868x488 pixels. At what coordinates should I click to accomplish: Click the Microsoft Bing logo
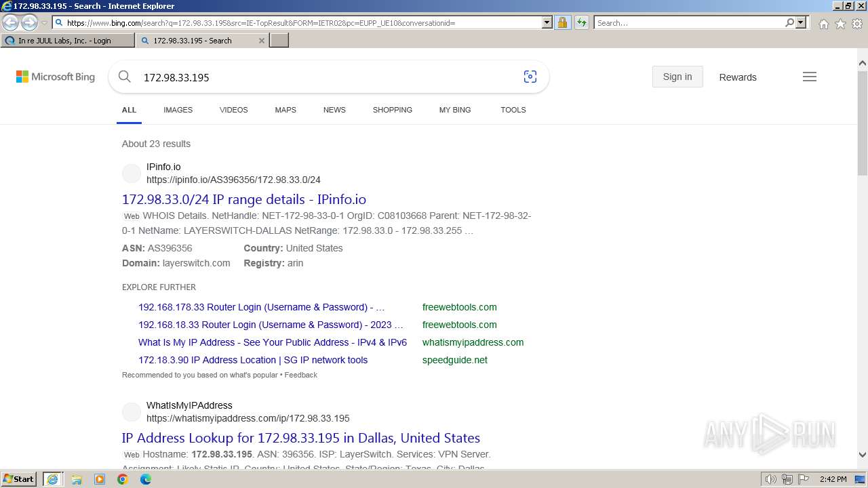point(56,77)
